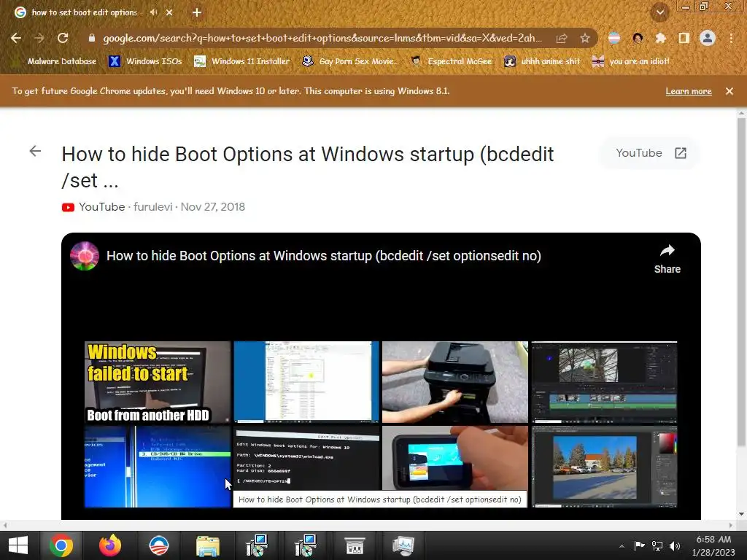Open the file explorer window suggested video

306,382
